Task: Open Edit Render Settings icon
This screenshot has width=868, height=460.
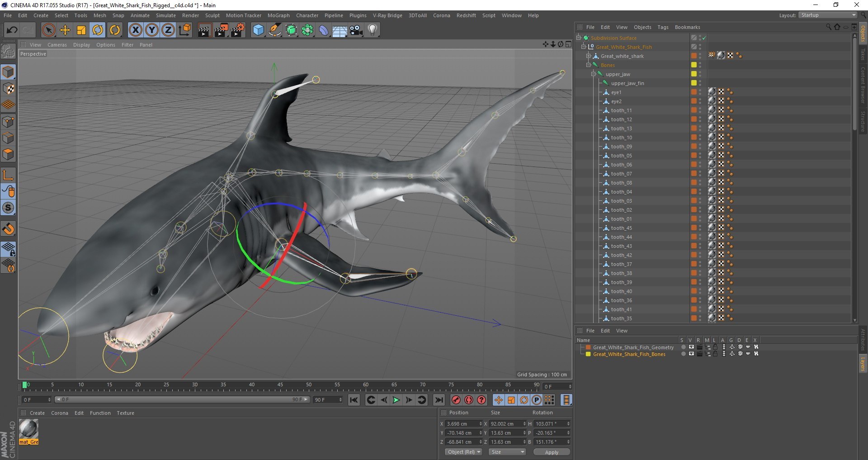Action: click(238, 30)
